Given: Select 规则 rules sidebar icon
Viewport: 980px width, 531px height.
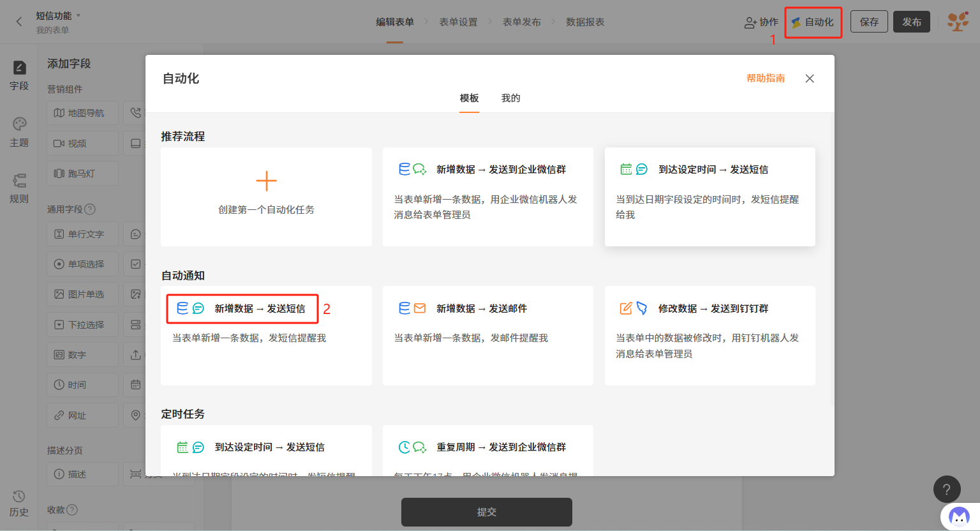Looking at the screenshot, I should click(19, 188).
